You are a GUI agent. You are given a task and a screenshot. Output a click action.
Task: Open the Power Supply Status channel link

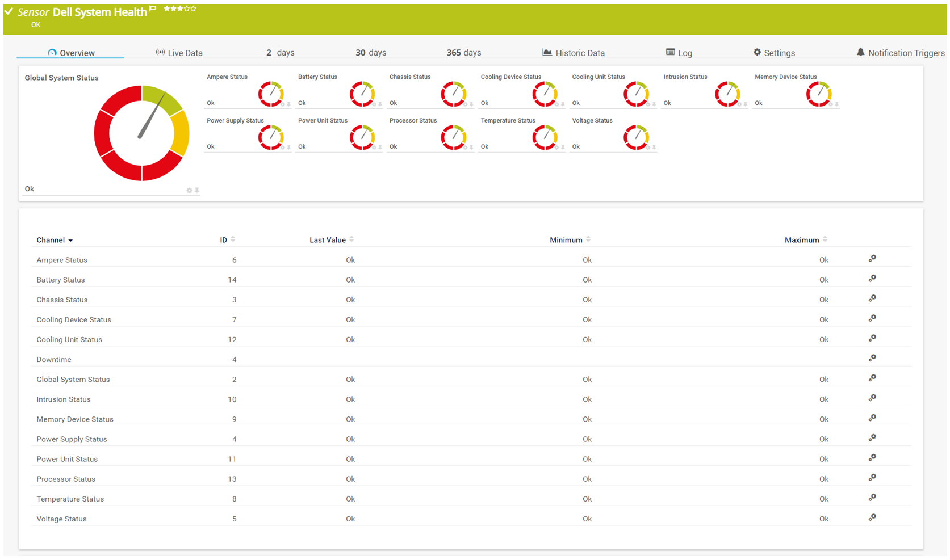coord(72,439)
